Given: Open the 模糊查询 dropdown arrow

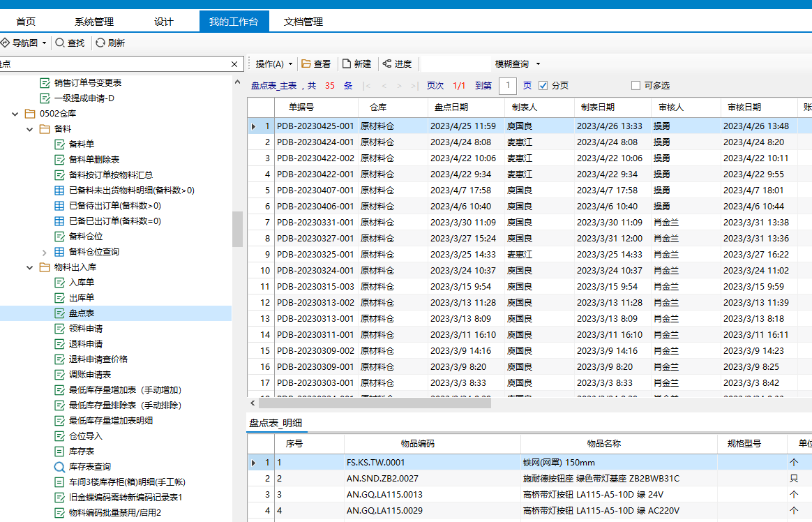Looking at the screenshot, I should [538, 64].
